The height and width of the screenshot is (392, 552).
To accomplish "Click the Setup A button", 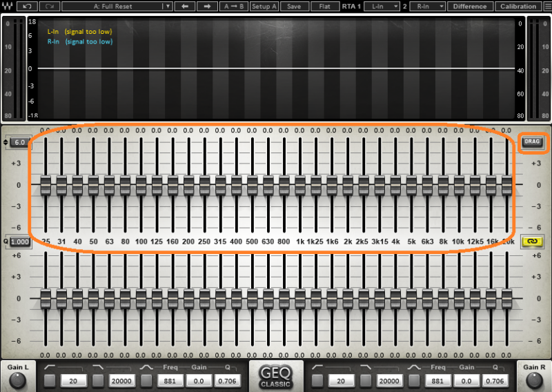I will [264, 6].
